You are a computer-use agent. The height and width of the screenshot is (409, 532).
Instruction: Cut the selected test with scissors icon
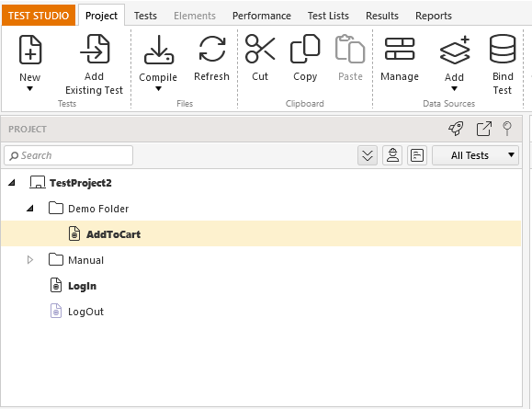(260, 50)
